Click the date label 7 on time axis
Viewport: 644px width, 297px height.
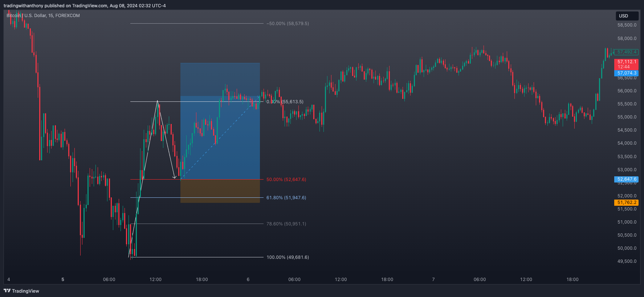click(x=433, y=280)
